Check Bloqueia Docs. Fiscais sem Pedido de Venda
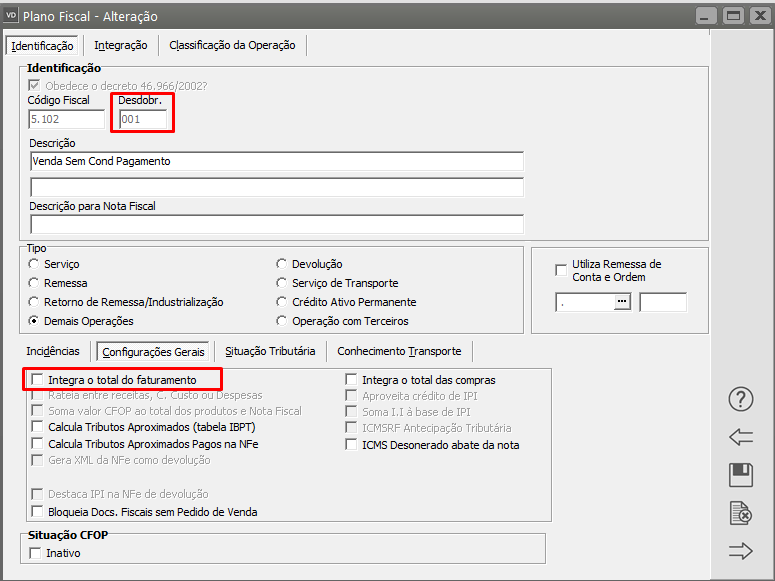Screen dimensions: 775x581 pyautogui.click(x=37, y=511)
